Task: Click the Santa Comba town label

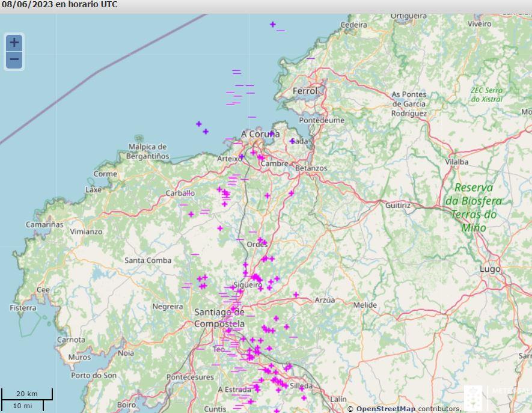Action: pos(147,260)
